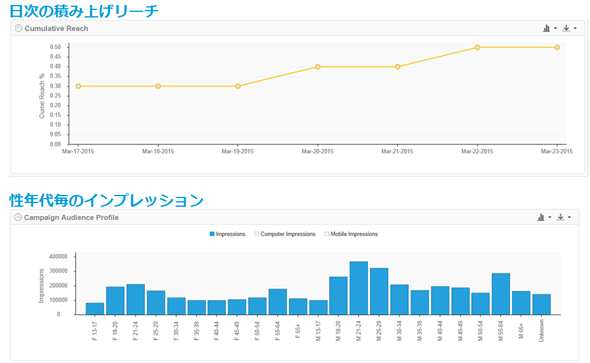This screenshot has width=590, height=363.
Task: Select the F 65+ impressions bar
Action: pos(298,307)
